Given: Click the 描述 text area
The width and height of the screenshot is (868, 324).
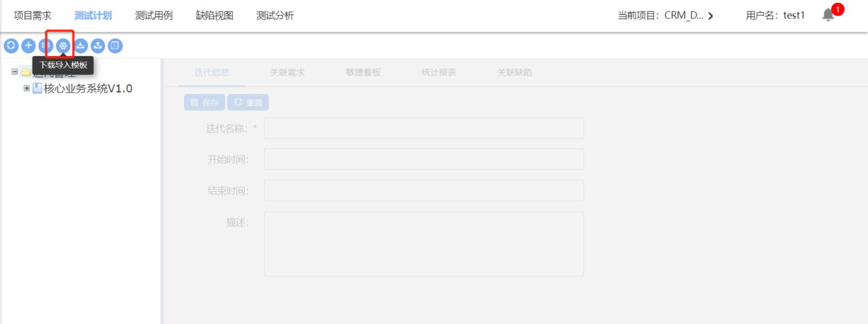Looking at the screenshot, I should pyautogui.click(x=424, y=244).
